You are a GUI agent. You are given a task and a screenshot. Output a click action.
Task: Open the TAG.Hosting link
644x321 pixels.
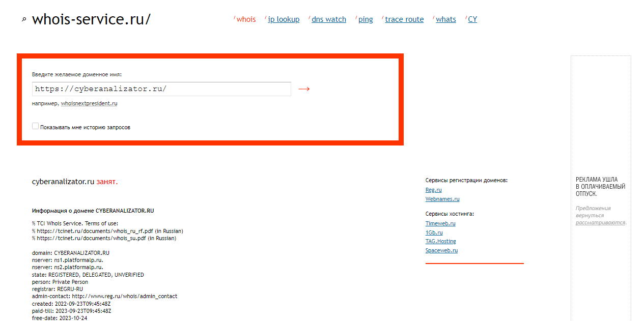pyautogui.click(x=440, y=241)
